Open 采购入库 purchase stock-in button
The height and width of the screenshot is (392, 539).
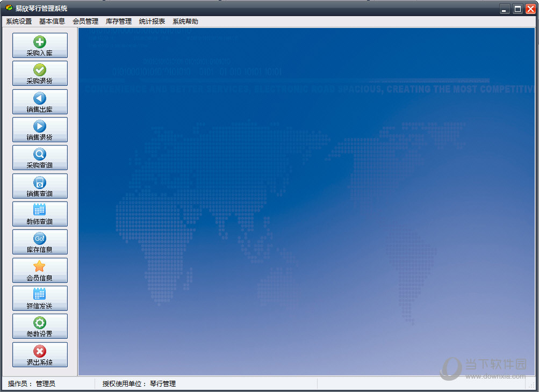[40, 45]
